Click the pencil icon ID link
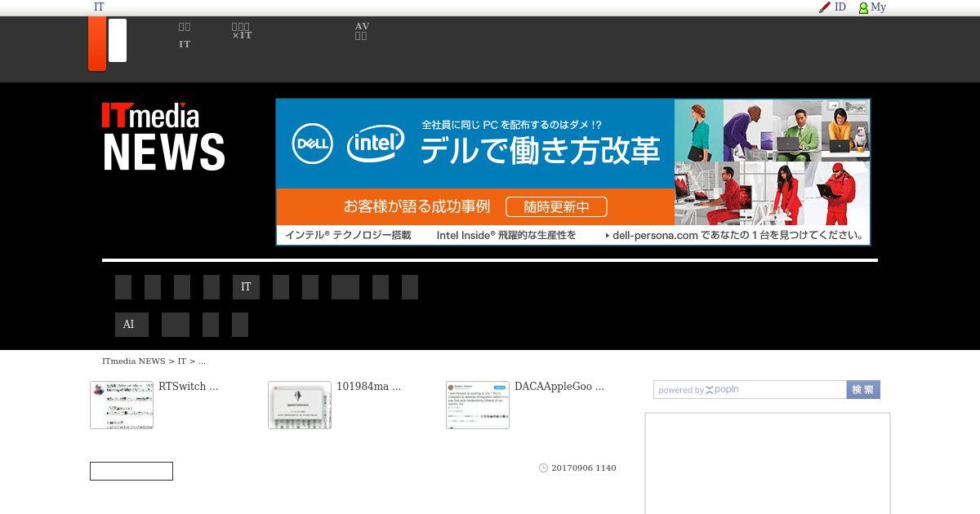Image resolution: width=980 pixels, height=514 pixels. 832,7
